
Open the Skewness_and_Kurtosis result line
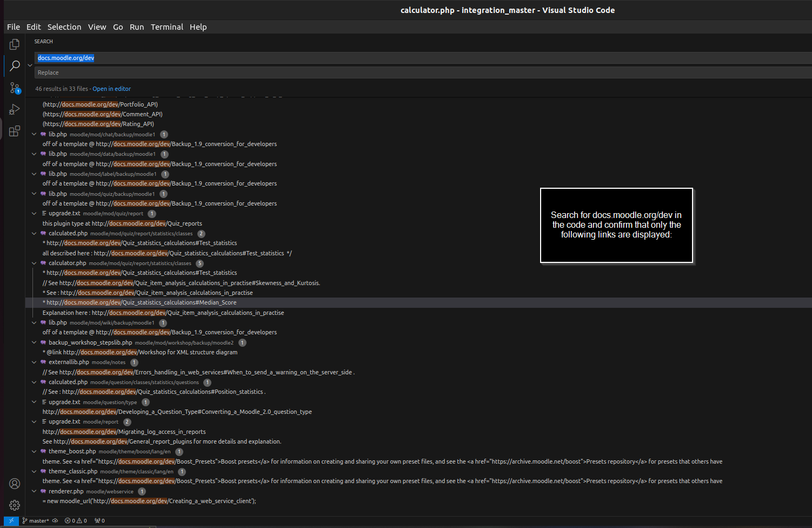(x=181, y=283)
